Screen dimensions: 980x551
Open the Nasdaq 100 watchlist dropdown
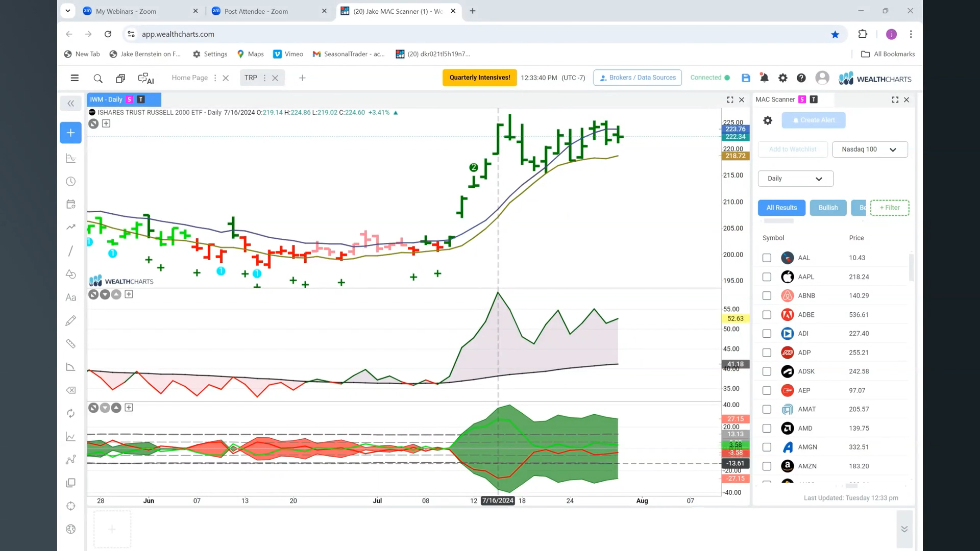pos(870,149)
